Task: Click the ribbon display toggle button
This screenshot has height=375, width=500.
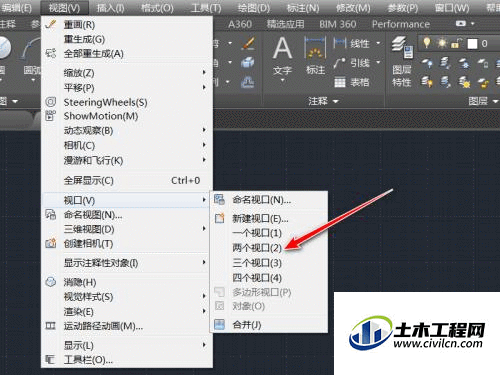Action: [x=461, y=24]
